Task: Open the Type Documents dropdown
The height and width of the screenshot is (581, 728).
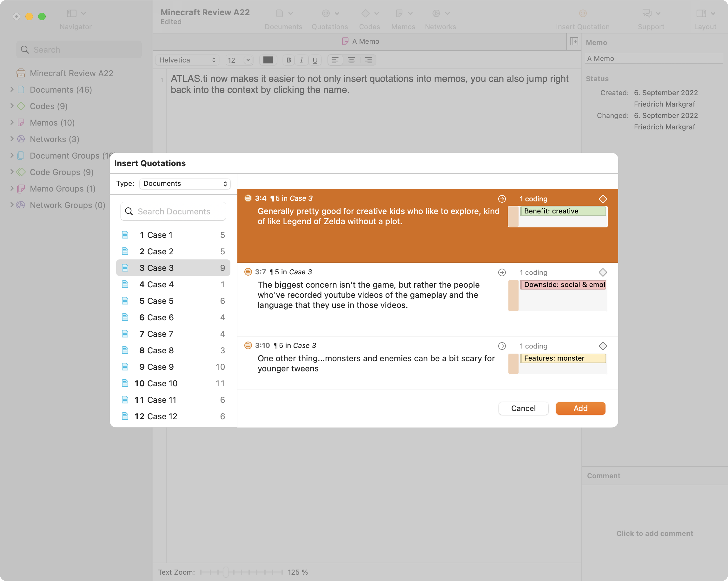Action: click(x=185, y=184)
